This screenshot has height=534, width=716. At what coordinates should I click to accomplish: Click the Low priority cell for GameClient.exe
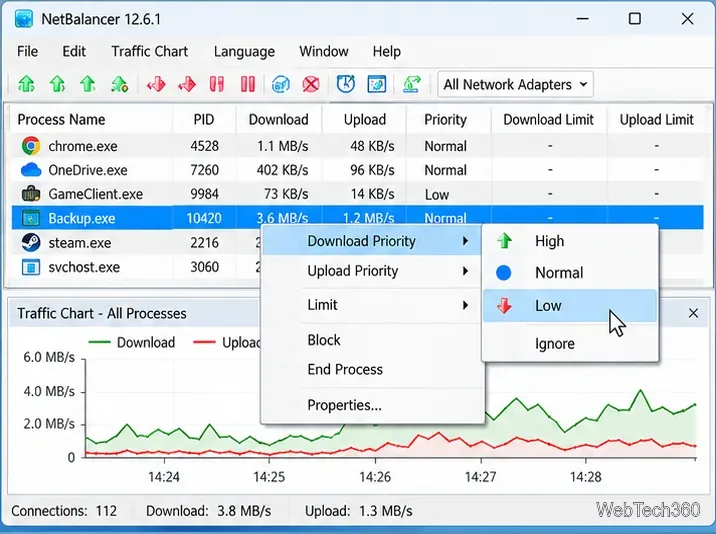point(437,195)
